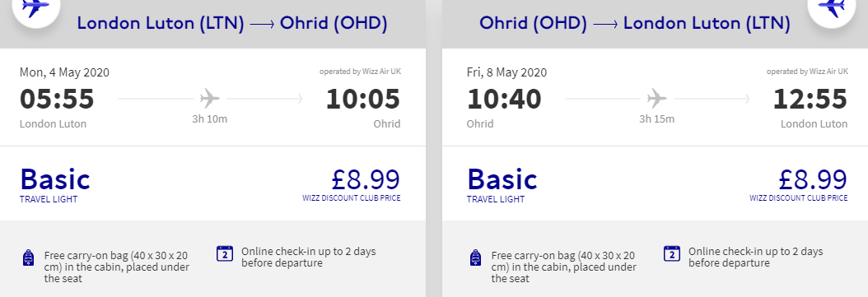Click the return flight airplane badge icon
The height and width of the screenshot is (297, 868).
[832, 7]
